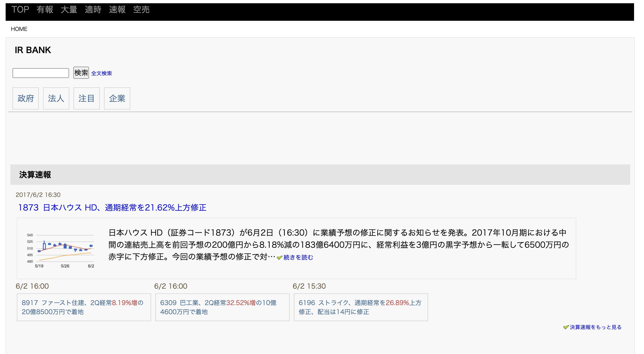Click the HOME breadcrumb link
The image size is (644, 354).
[19, 29]
